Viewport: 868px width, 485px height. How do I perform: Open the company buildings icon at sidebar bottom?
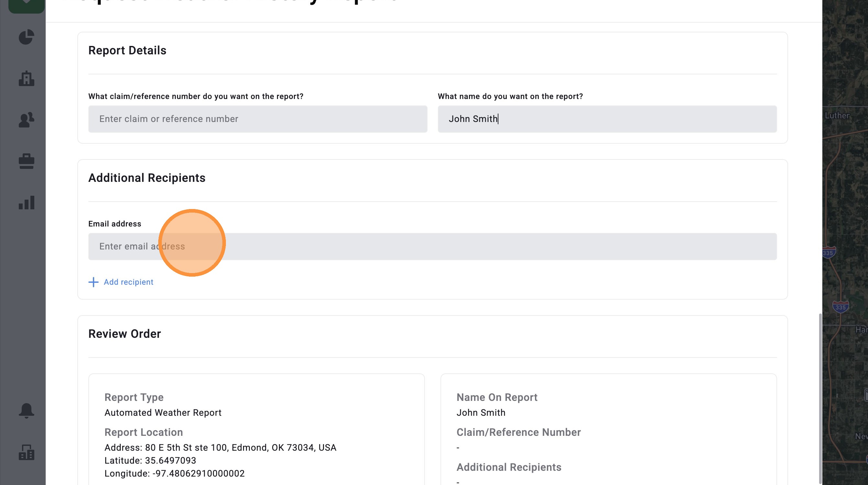point(26,452)
